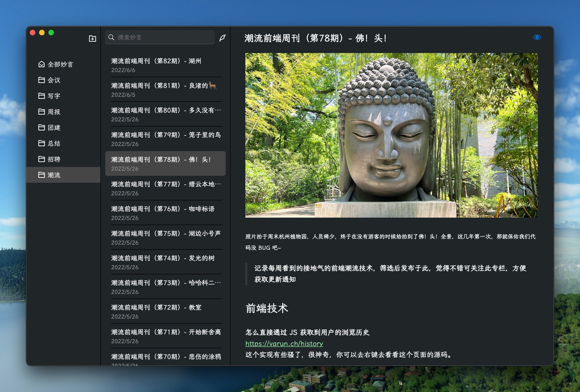The image size is (580, 392).
Task: Open note 第82期 - 湖州
Action: 165,65
